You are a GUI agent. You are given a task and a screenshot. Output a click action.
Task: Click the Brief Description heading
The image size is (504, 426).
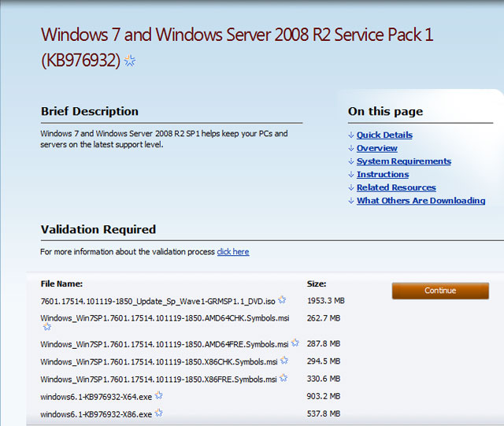pos(89,112)
